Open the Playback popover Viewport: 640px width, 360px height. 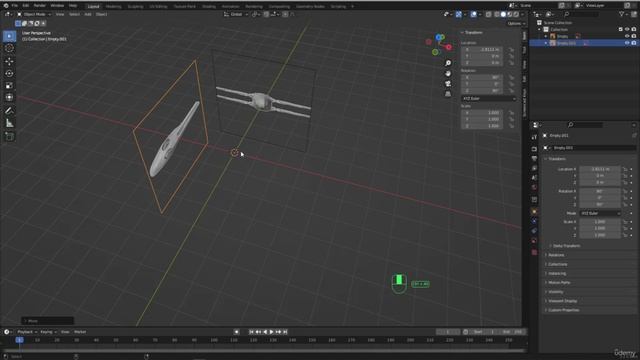pyautogui.click(x=27, y=332)
